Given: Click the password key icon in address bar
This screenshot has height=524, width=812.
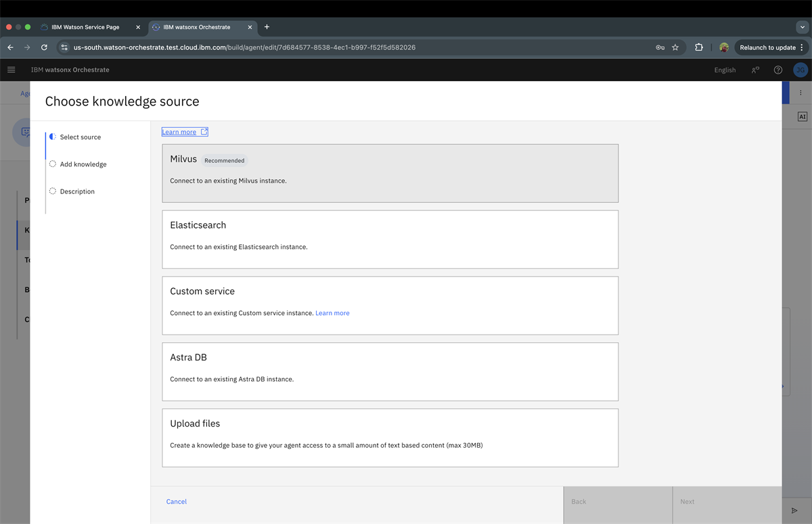Looking at the screenshot, I should point(660,47).
